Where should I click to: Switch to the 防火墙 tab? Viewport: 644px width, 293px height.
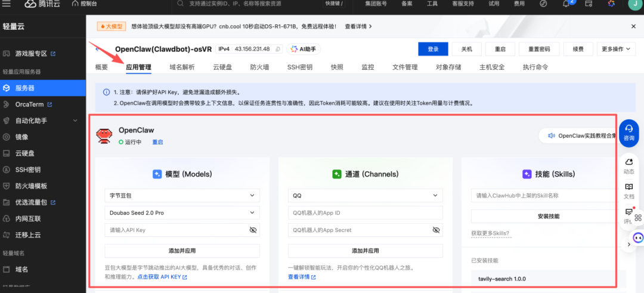259,67
